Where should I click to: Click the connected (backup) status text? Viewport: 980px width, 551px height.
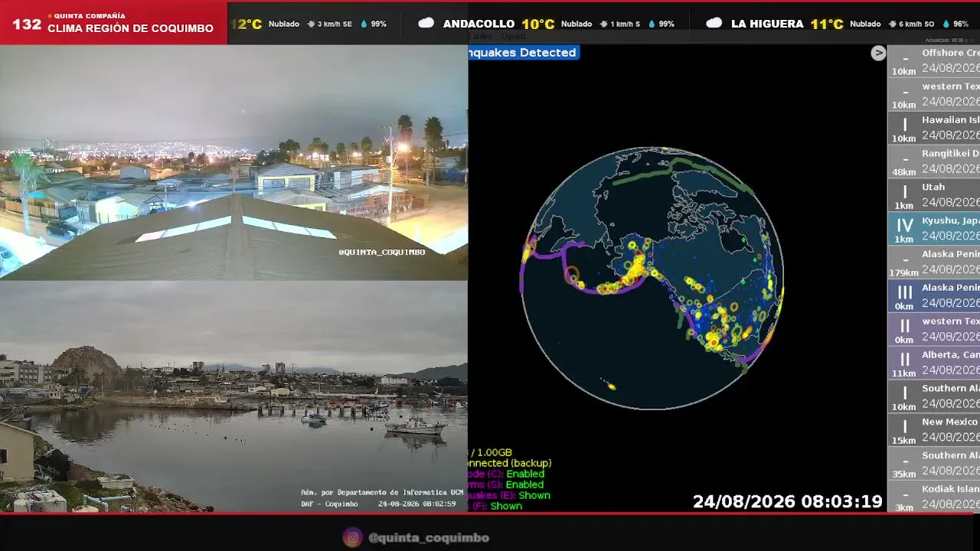click(510, 463)
